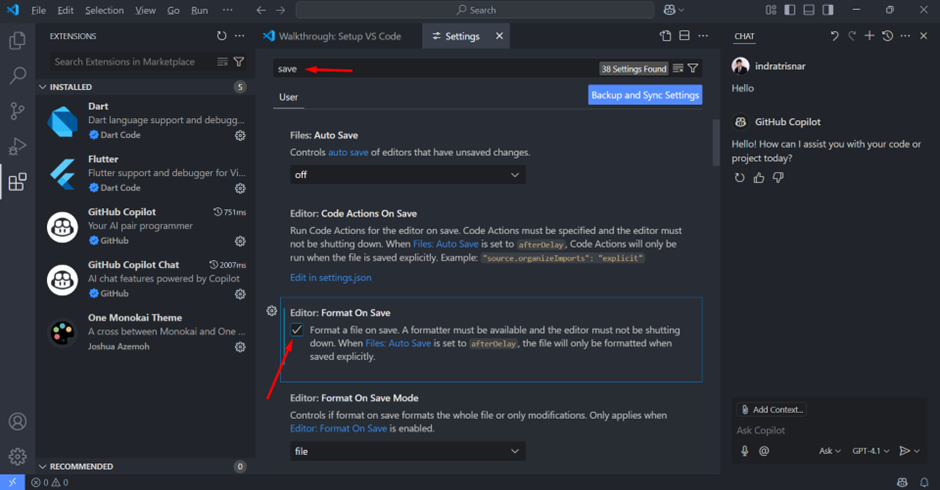This screenshot has height=490, width=940.
Task: Open the Copilot title bar dropdown
Action: click(x=673, y=10)
